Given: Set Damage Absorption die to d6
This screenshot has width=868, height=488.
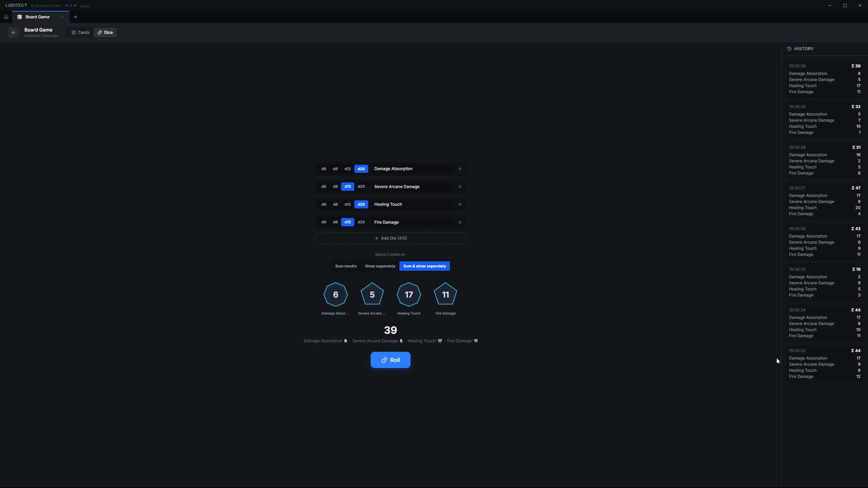Looking at the screenshot, I should pos(324,169).
